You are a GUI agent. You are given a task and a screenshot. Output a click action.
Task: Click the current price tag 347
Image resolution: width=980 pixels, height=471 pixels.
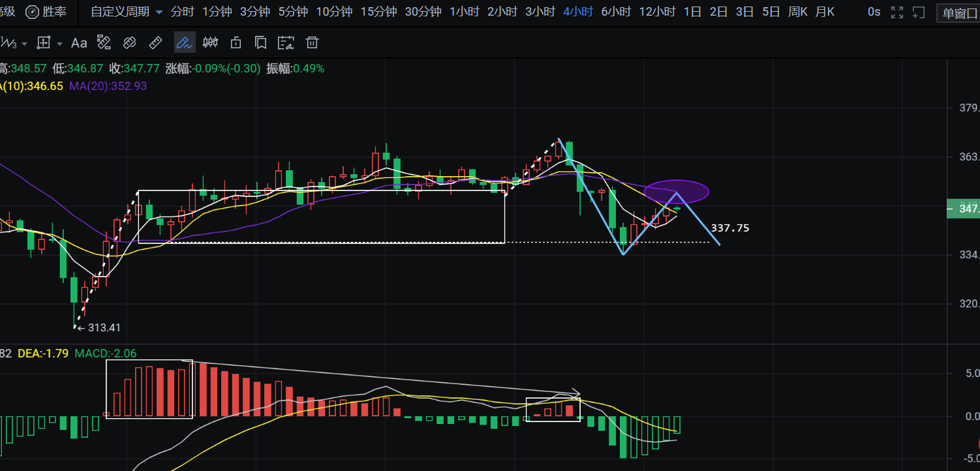[963, 209]
